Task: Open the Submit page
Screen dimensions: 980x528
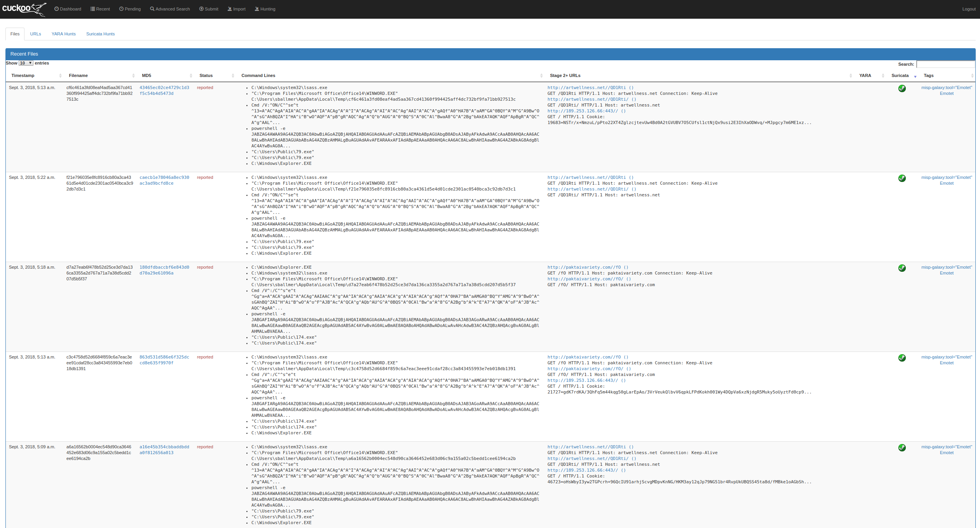Action: click(209, 9)
